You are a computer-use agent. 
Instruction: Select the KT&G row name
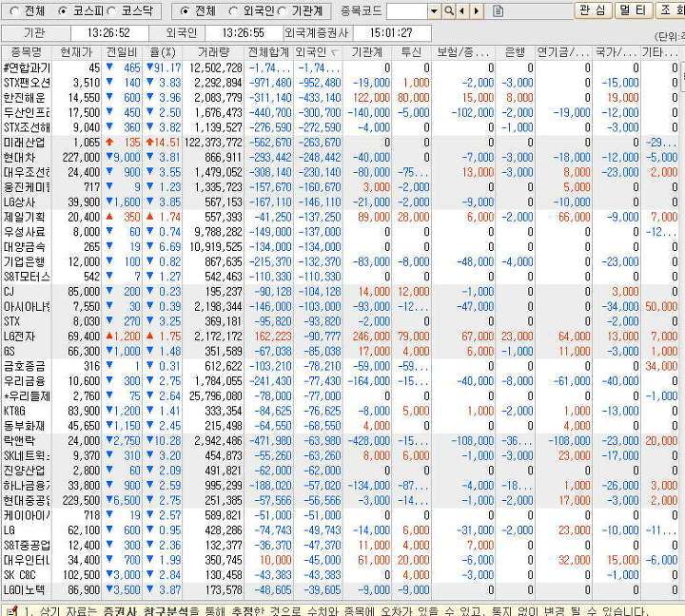click(x=14, y=412)
